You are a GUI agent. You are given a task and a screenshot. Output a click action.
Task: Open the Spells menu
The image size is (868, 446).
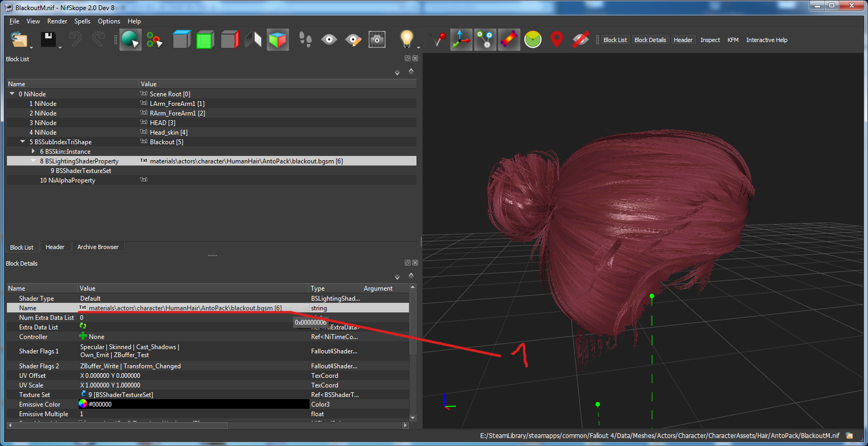(x=82, y=21)
